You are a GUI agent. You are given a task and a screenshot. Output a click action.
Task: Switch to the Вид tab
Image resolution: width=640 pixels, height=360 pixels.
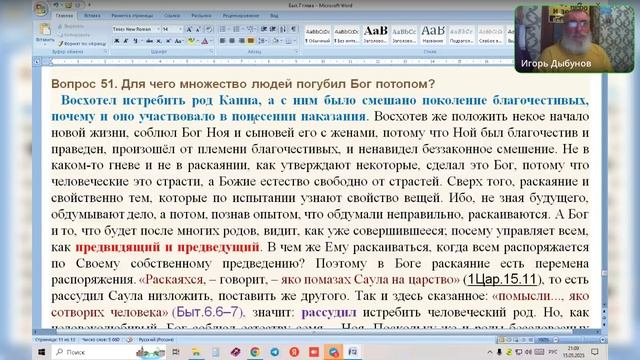[274, 16]
